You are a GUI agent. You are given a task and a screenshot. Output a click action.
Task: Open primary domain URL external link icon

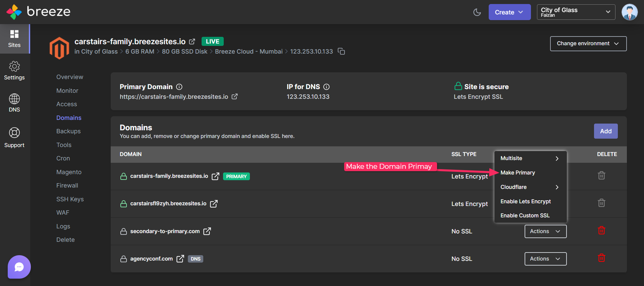pos(235,96)
